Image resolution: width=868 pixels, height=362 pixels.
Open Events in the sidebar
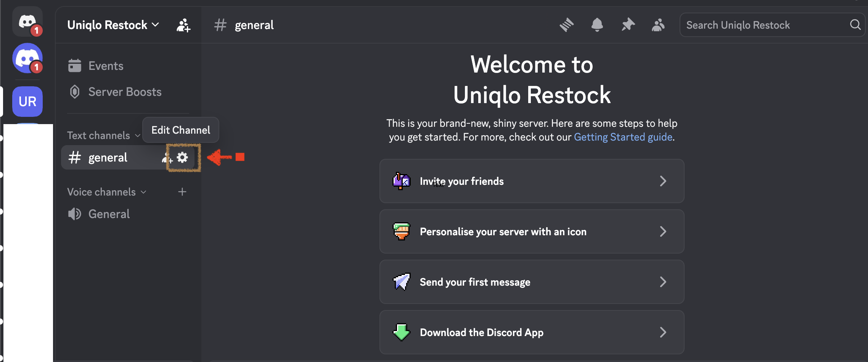pos(128,66)
